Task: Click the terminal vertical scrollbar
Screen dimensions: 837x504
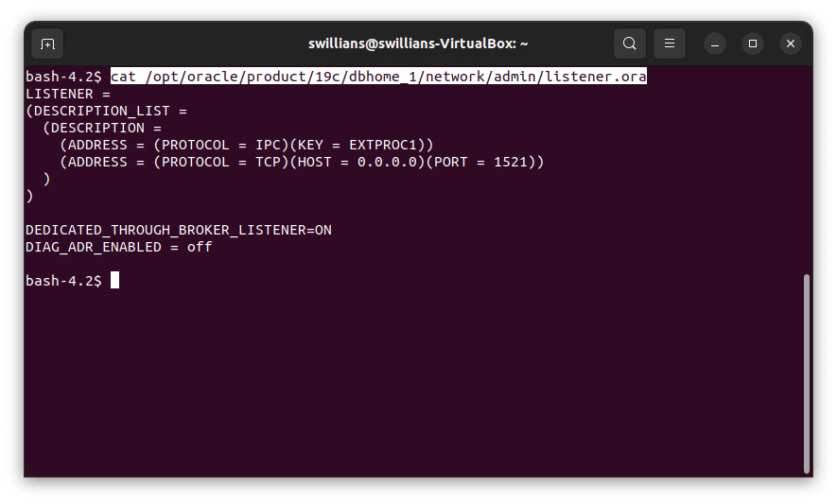Action: pyautogui.click(x=807, y=373)
